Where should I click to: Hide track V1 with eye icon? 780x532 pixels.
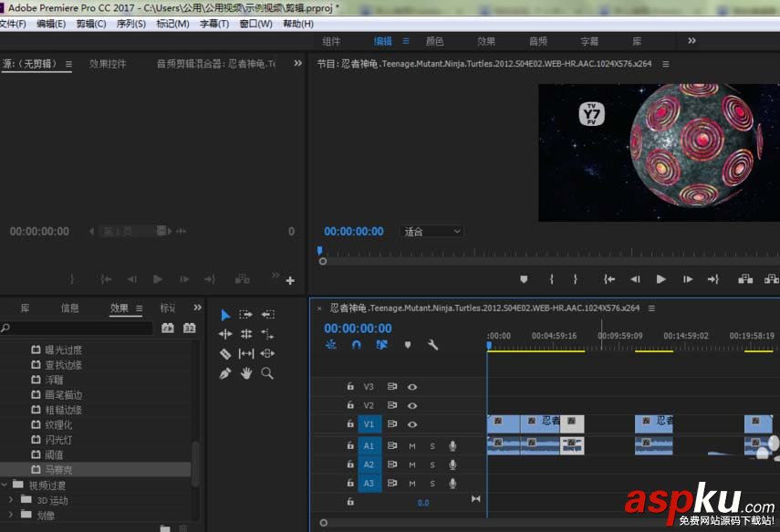(412, 424)
